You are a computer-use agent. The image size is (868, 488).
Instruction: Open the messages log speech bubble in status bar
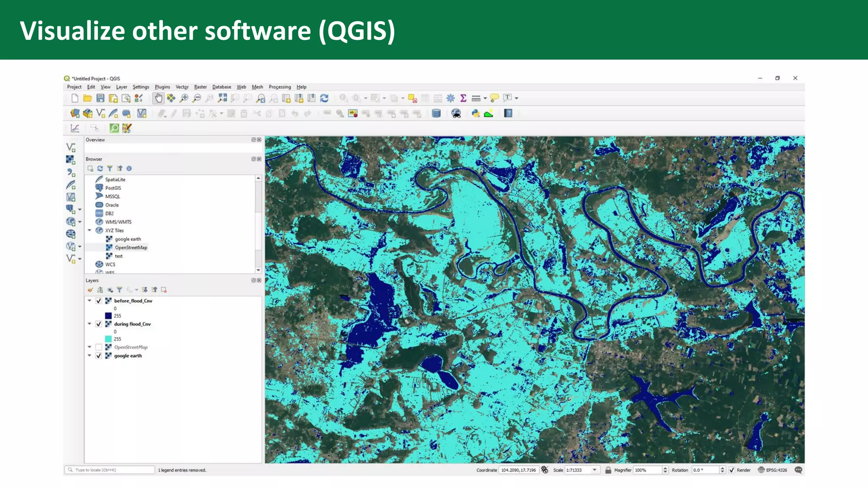point(798,470)
